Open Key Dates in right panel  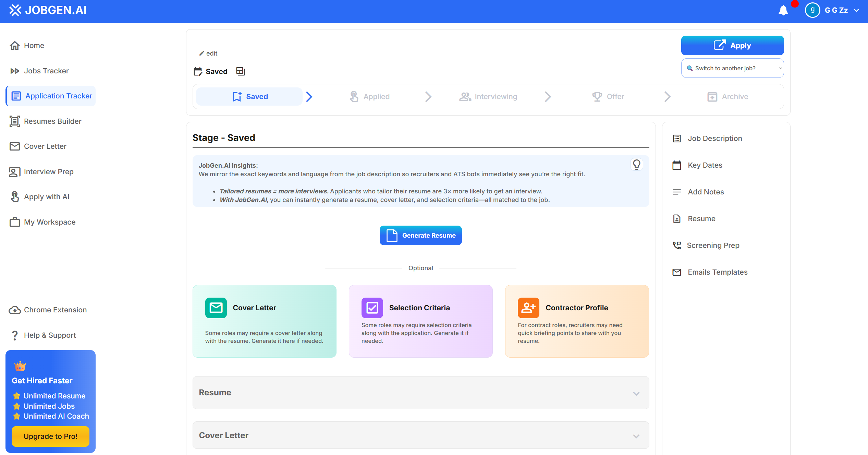698,165
